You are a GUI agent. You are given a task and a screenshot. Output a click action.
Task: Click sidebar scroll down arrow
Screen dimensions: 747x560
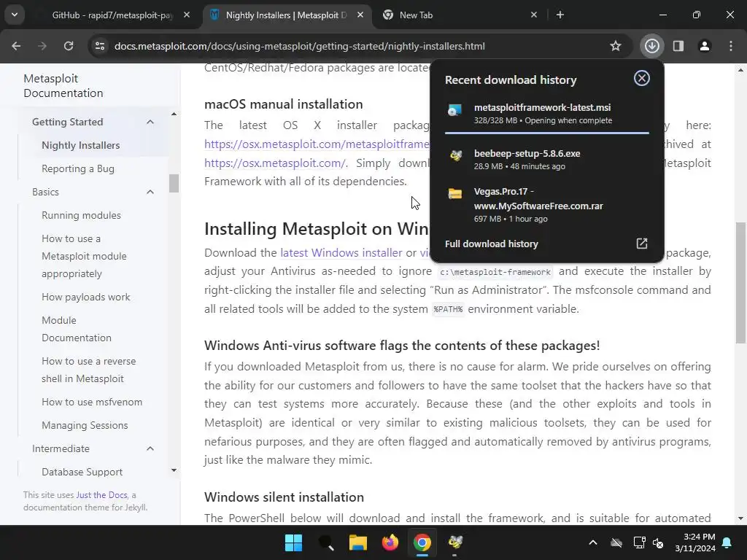pos(174,470)
